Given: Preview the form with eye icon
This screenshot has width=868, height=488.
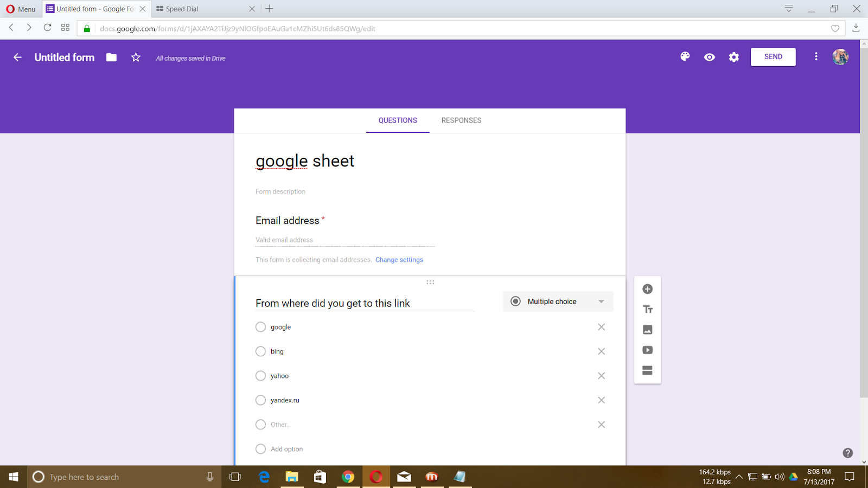Looking at the screenshot, I should pos(710,57).
